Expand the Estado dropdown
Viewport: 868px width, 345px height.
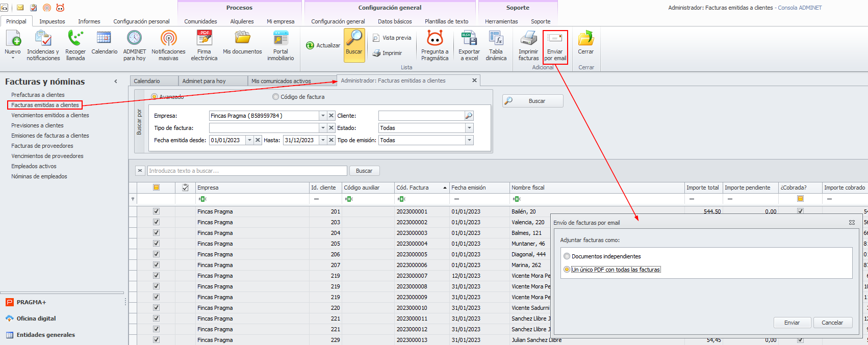click(x=469, y=128)
